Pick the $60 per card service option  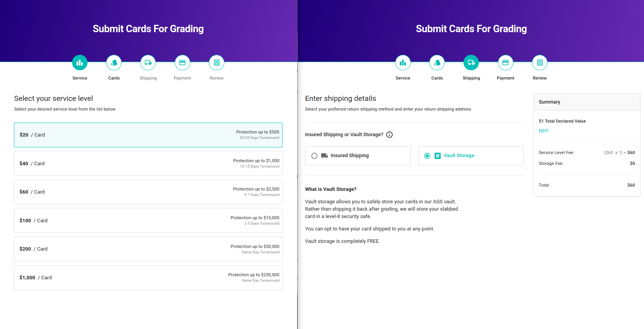point(148,192)
